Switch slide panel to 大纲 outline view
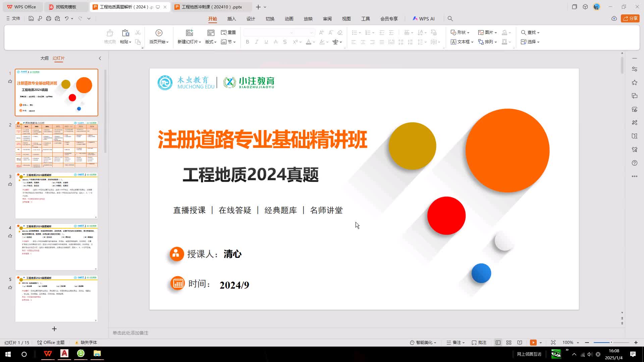Screen dimensions: 644x362 (x=44, y=58)
